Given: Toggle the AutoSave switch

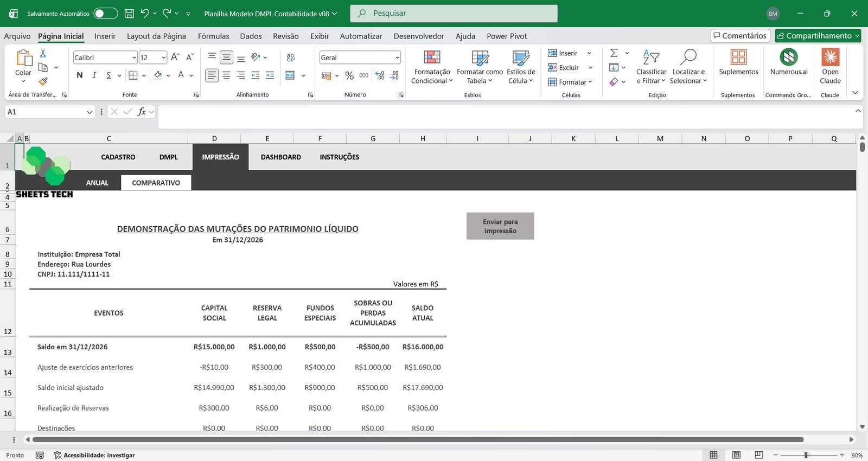Looking at the screenshot, I should tap(105, 14).
